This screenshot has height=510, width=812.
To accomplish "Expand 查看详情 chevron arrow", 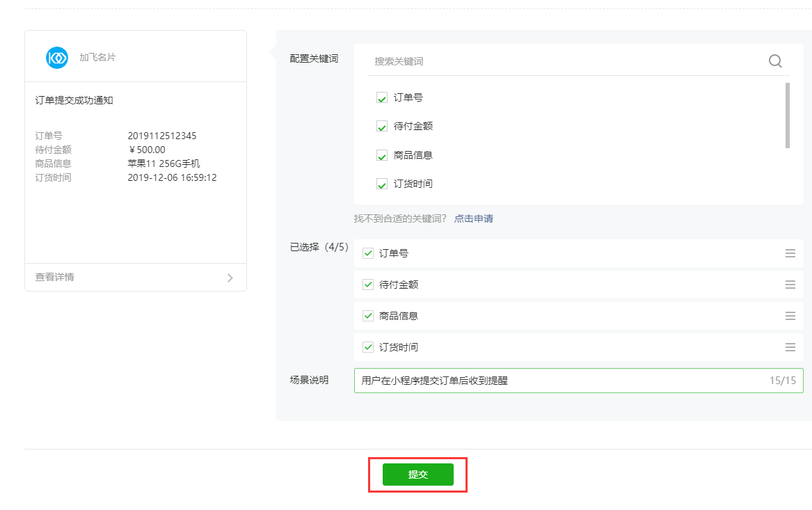I will [230, 278].
